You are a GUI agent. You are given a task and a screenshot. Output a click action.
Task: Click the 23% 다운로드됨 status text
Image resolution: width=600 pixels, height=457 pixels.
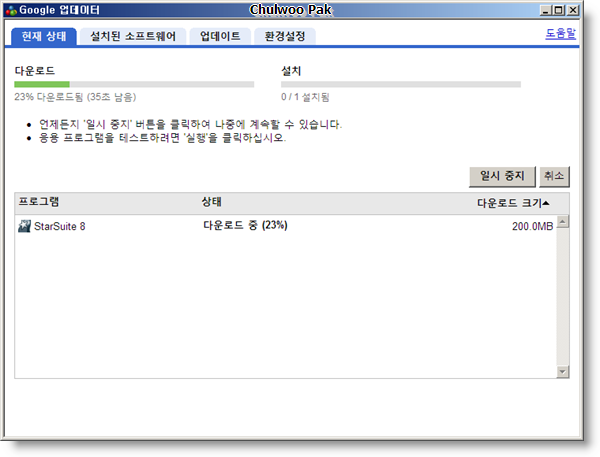[75, 97]
